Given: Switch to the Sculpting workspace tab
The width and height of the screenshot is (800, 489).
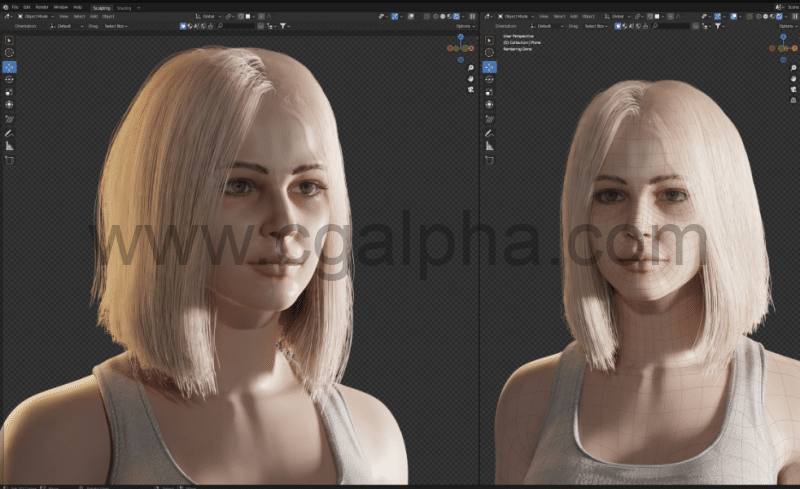Looking at the screenshot, I should (102, 8).
